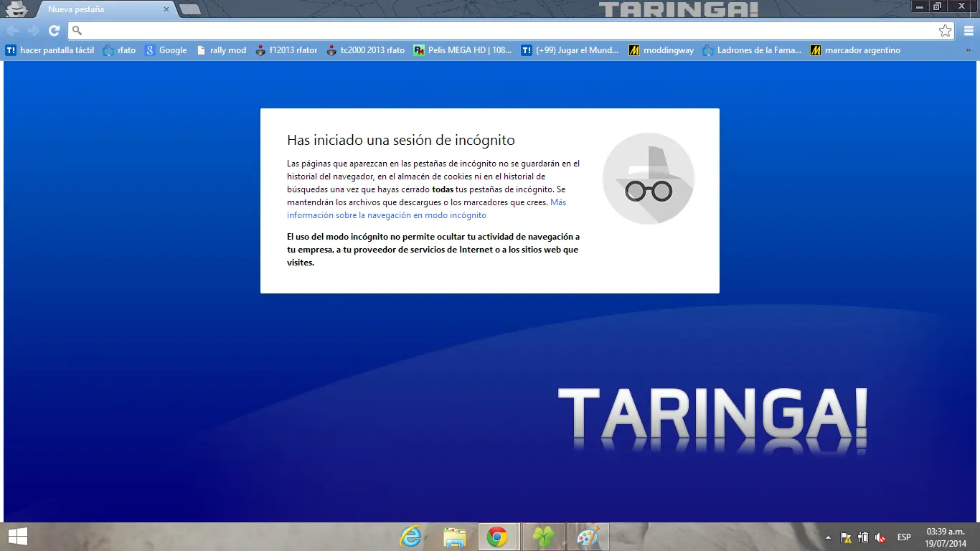Open the 'rfato' bookmark
This screenshot has width=980, height=551.
(x=119, y=50)
